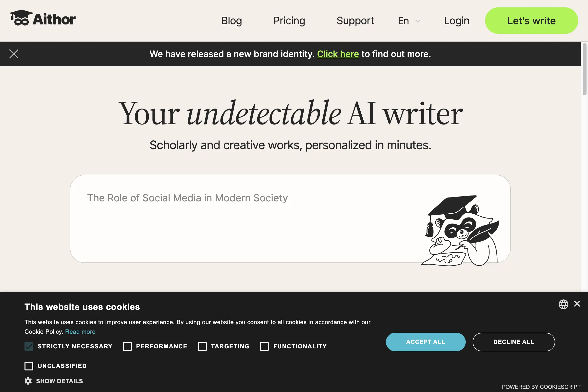
Task: Close the cookie consent banner
Action: coord(577,304)
